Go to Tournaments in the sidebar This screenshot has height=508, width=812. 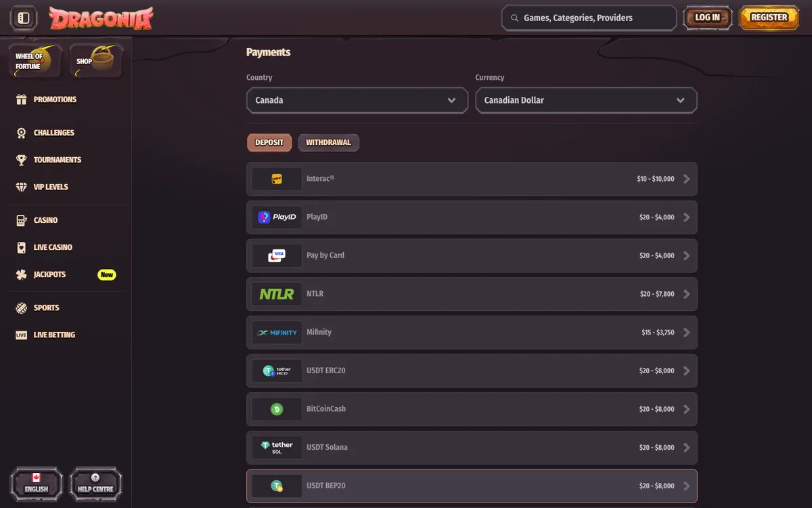[x=58, y=160]
